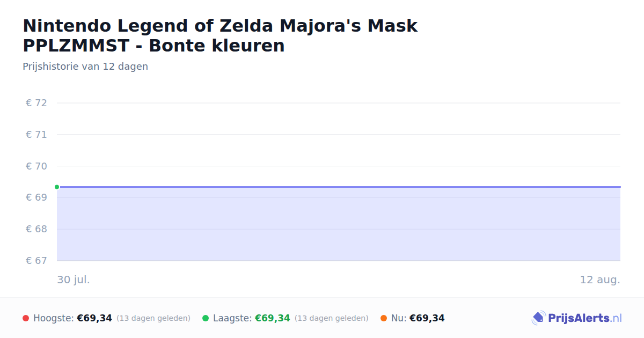Click the orange Nu indicator dot

384,318
